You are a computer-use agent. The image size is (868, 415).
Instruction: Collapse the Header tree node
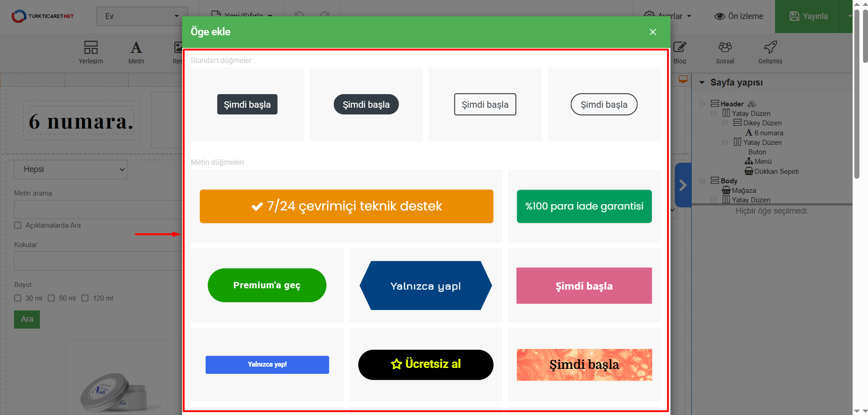coord(702,104)
